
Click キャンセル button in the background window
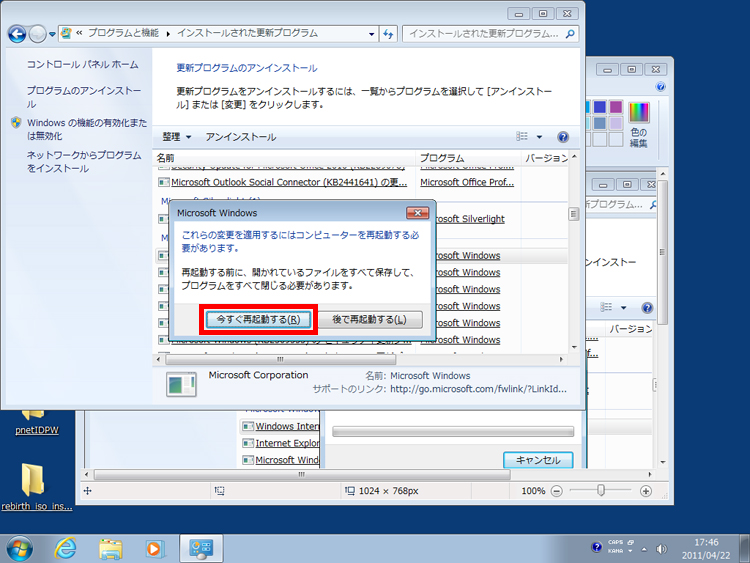click(538, 460)
